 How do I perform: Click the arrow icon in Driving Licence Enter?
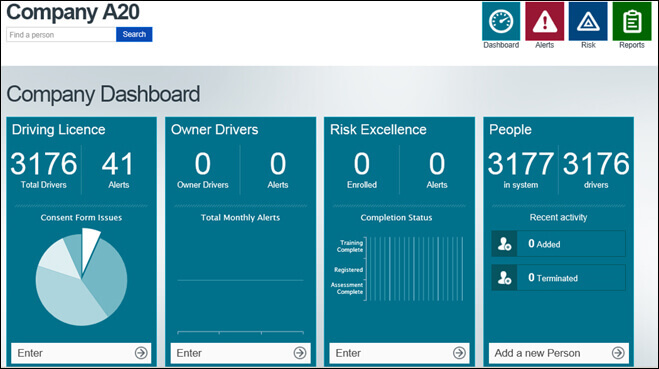141,353
